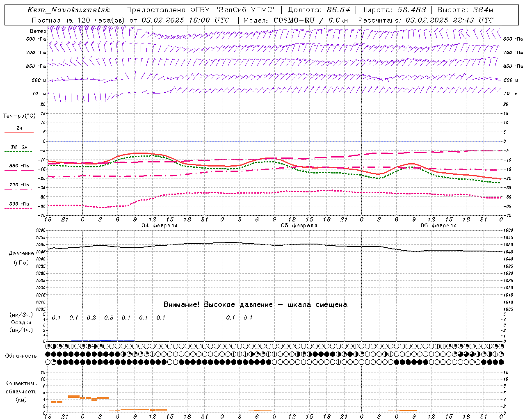Click the '0.2' precipitation value
The image size is (525, 420).
coord(91,318)
